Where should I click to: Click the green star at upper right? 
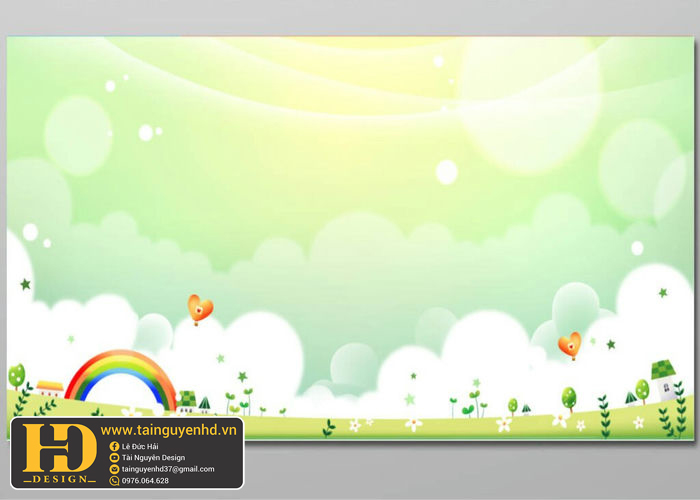click(x=662, y=293)
